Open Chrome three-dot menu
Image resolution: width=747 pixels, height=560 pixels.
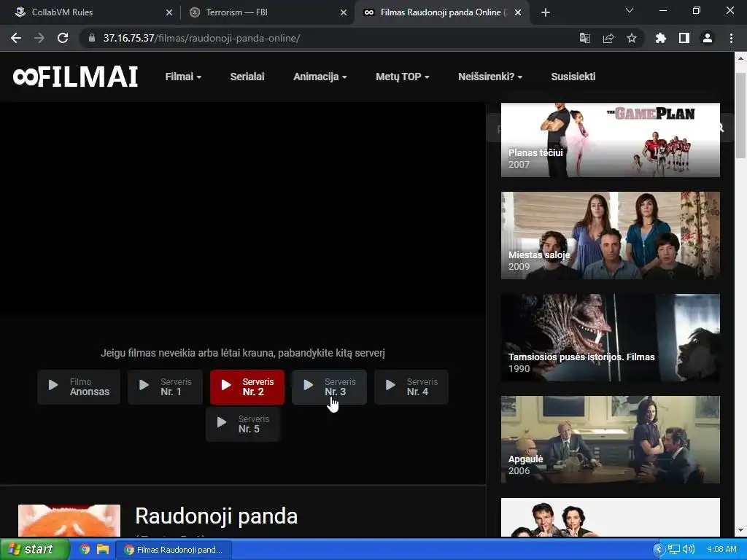(731, 38)
